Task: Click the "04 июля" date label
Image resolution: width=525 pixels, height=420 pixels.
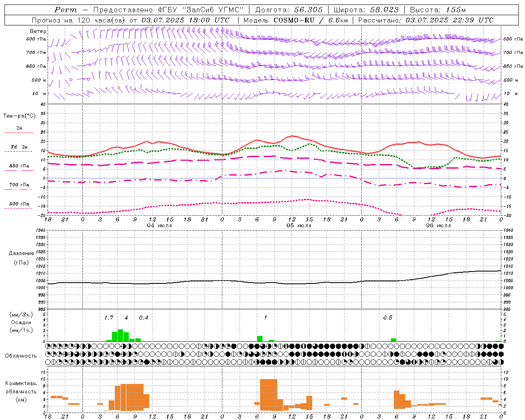Action: click(x=160, y=226)
